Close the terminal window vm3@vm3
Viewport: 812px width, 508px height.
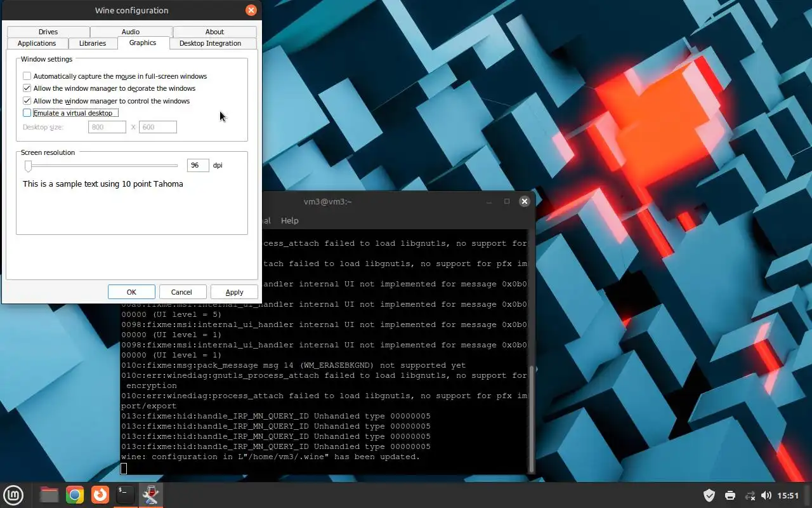524,201
